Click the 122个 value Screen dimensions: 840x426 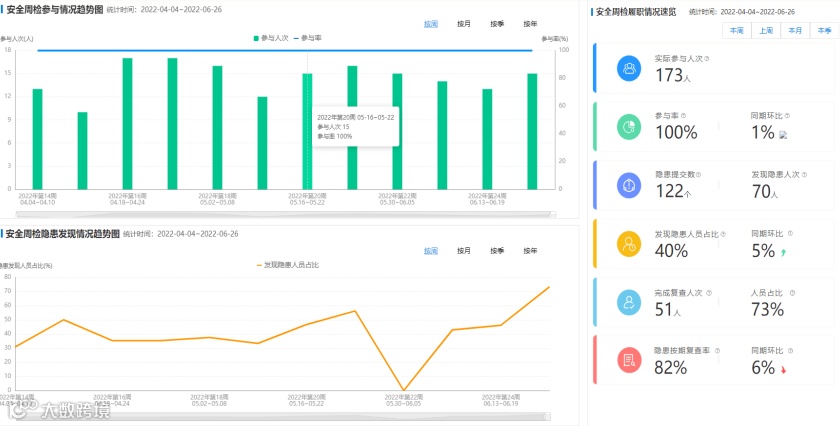[673, 191]
